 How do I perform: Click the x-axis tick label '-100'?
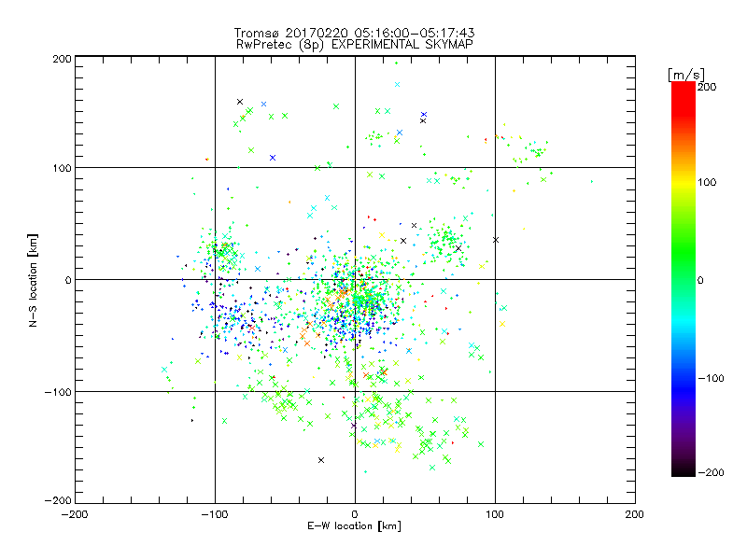(x=215, y=515)
